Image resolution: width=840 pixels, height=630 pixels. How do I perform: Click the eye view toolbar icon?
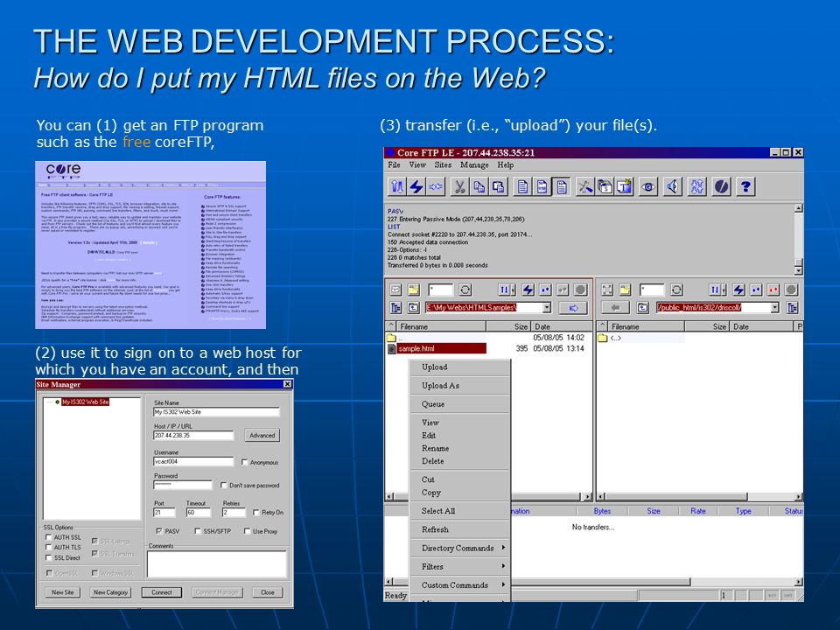pyautogui.click(x=648, y=186)
